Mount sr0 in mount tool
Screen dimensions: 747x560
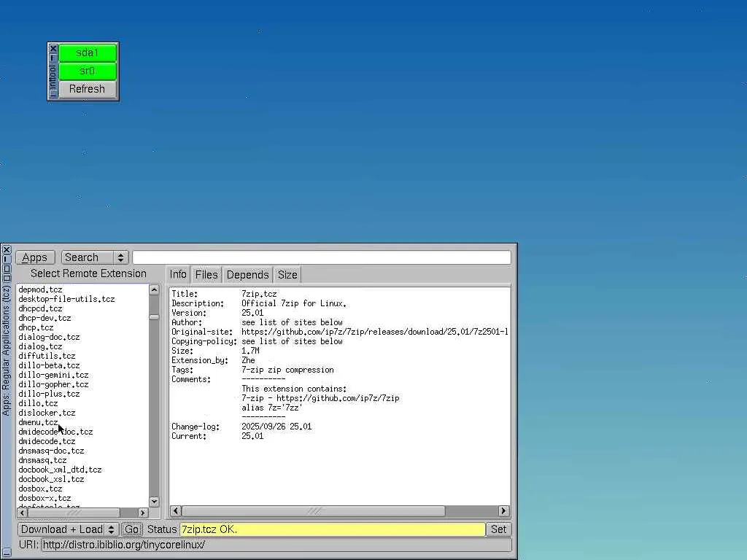point(88,71)
